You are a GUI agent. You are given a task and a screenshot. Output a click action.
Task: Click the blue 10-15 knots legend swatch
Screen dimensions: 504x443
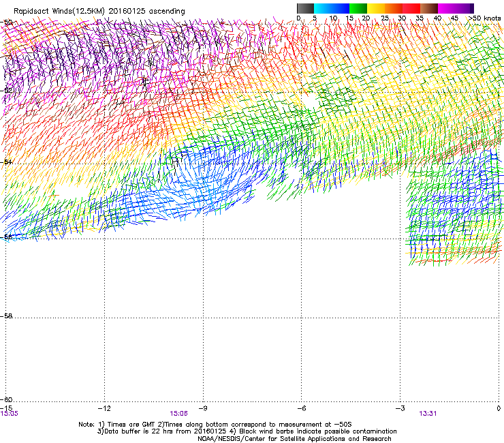click(x=341, y=8)
